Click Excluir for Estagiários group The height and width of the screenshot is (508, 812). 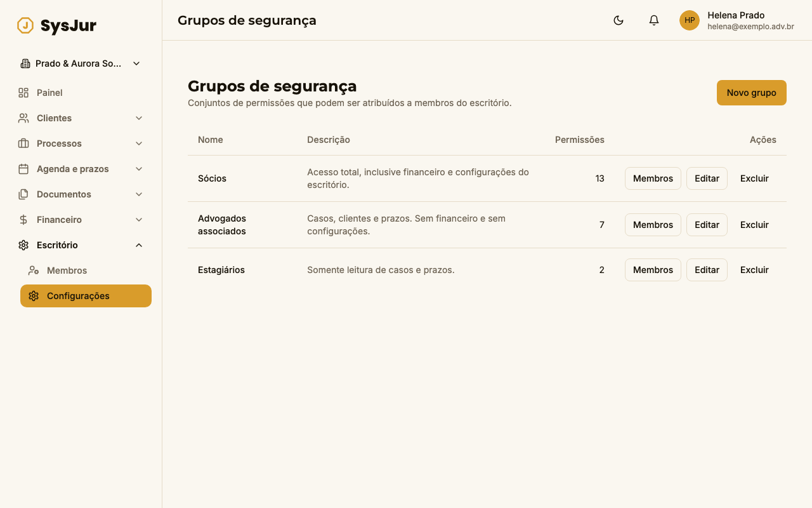tap(754, 270)
